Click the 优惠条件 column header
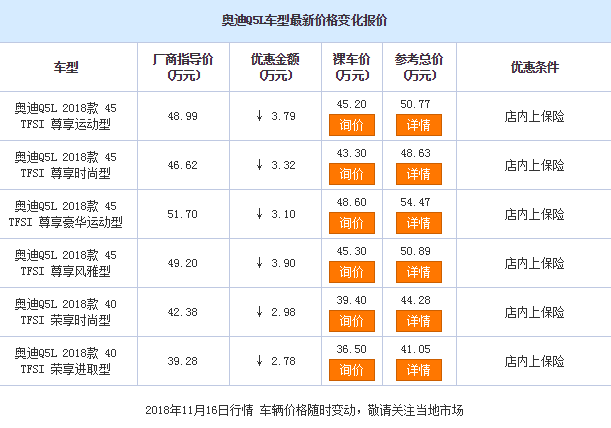The width and height of the screenshot is (611, 428). click(x=535, y=67)
